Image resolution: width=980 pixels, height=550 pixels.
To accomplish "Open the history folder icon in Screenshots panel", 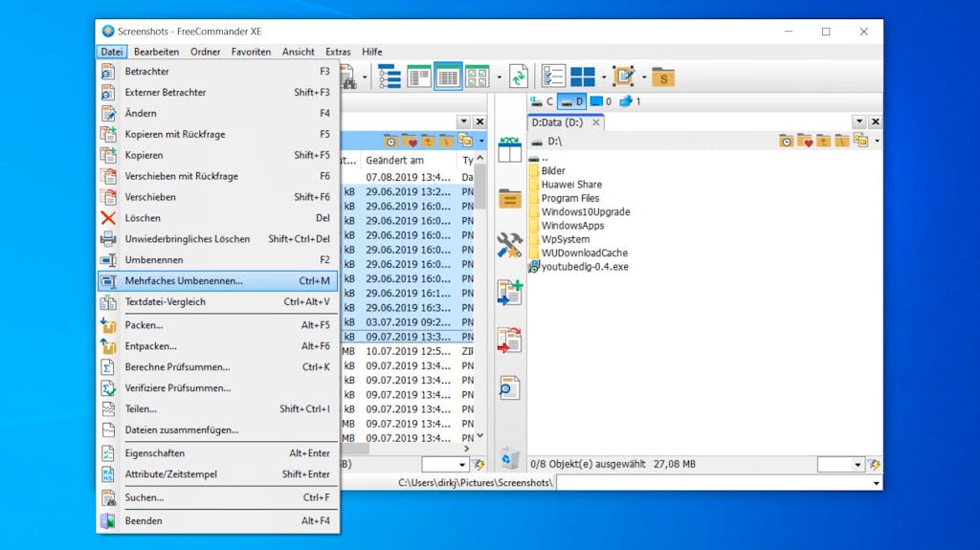I will (390, 142).
